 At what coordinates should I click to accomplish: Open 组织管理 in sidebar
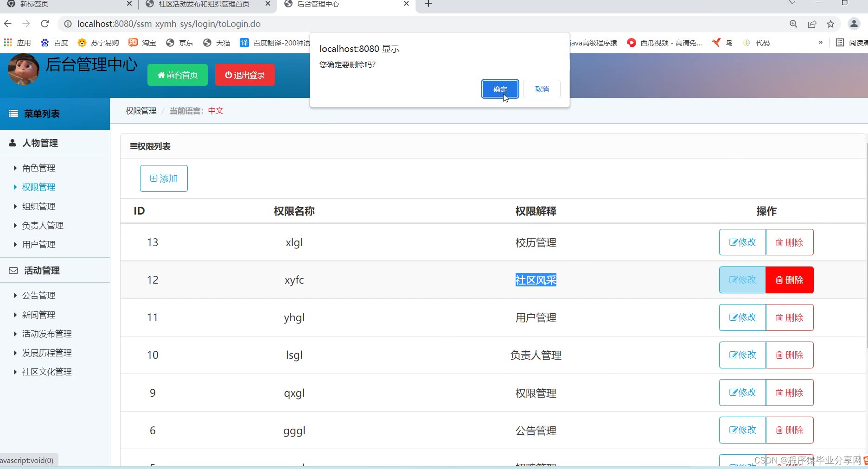click(x=38, y=206)
